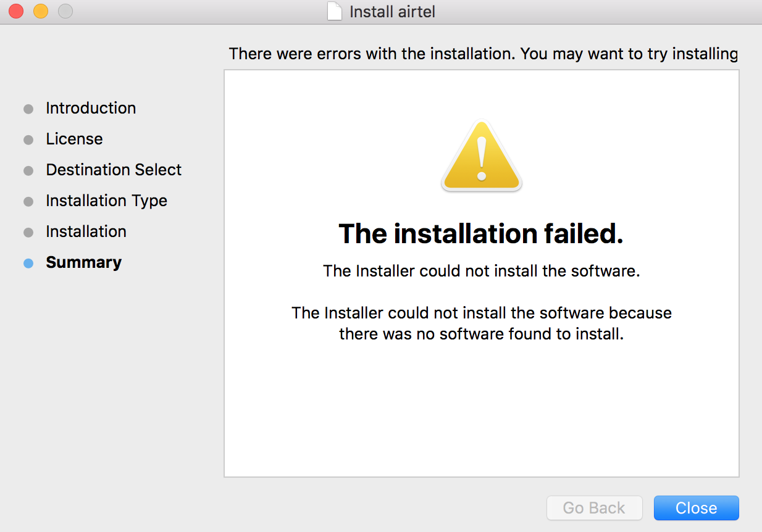
Task: Close window using red title bar button
Action: tap(16, 11)
